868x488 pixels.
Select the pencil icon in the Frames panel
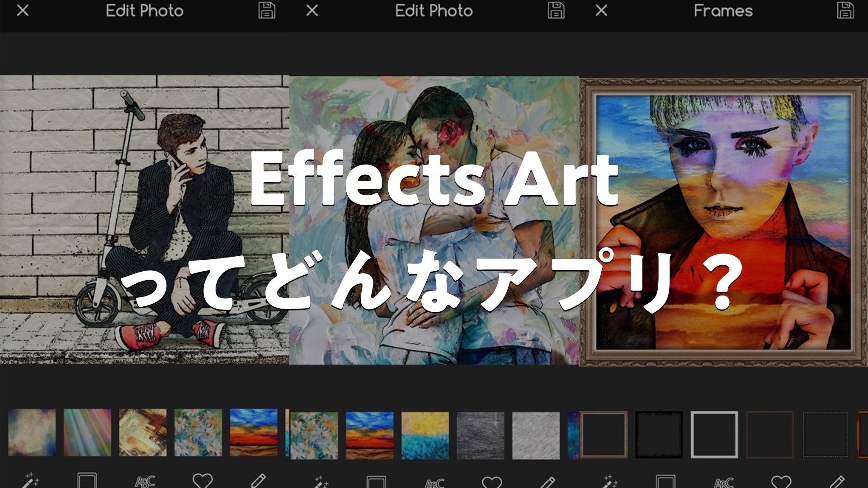click(x=837, y=483)
